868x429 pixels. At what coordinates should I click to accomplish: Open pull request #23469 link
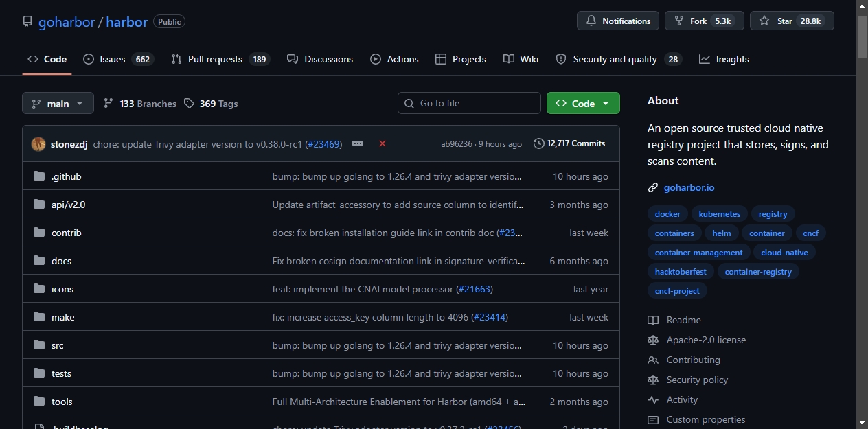pyautogui.click(x=323, y=144)
